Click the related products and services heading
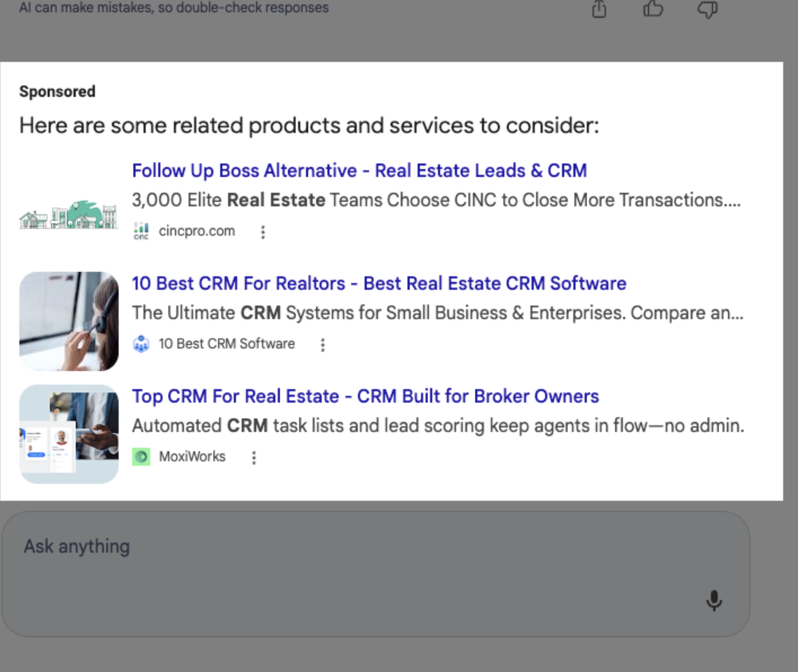This screenshot has width=798, height=672. point(309,126)
